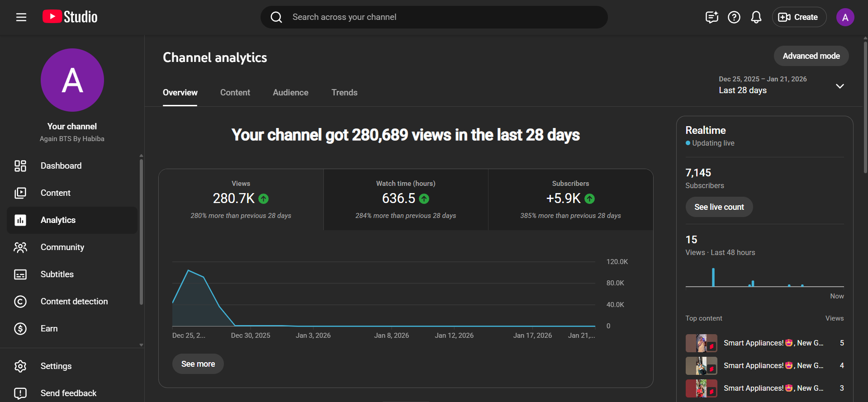Select the Subscribers metric card
This screenshot has height=402, width=868.
coord(570,199)
